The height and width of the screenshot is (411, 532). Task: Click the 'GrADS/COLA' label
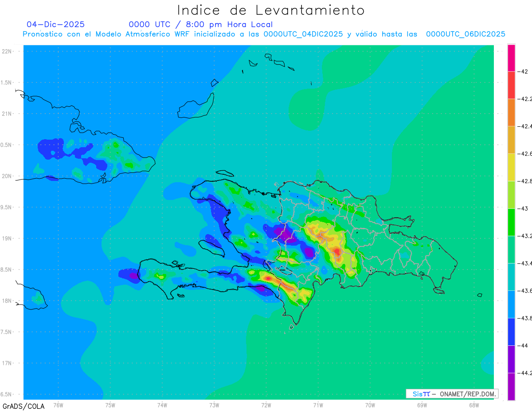tap(23, 406)
